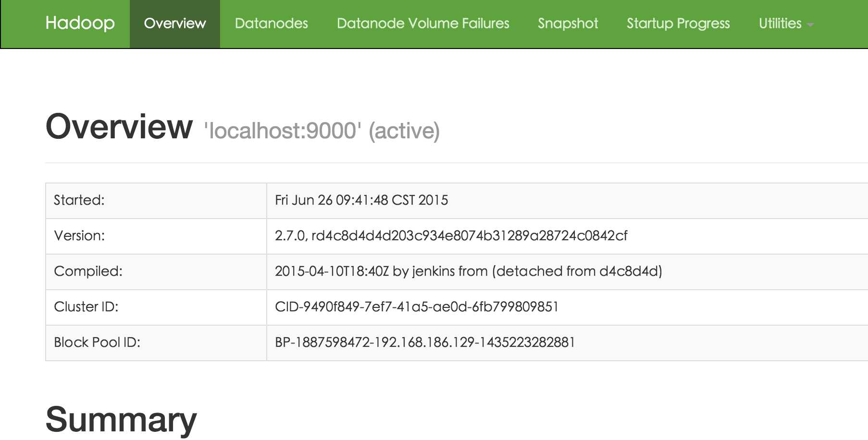868x440 pixels.
Task: Click the 'Cluster ID:' row label
Action: point(86,306)
